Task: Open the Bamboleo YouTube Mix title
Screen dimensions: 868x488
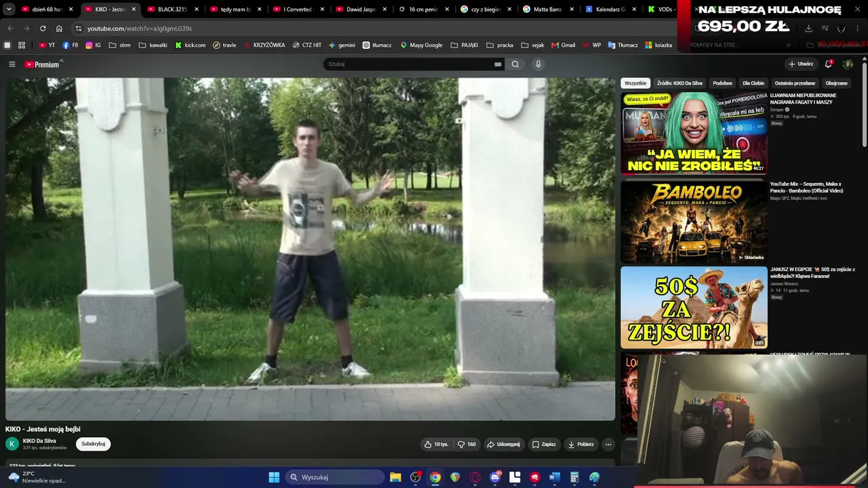Action: click(807, 187)
